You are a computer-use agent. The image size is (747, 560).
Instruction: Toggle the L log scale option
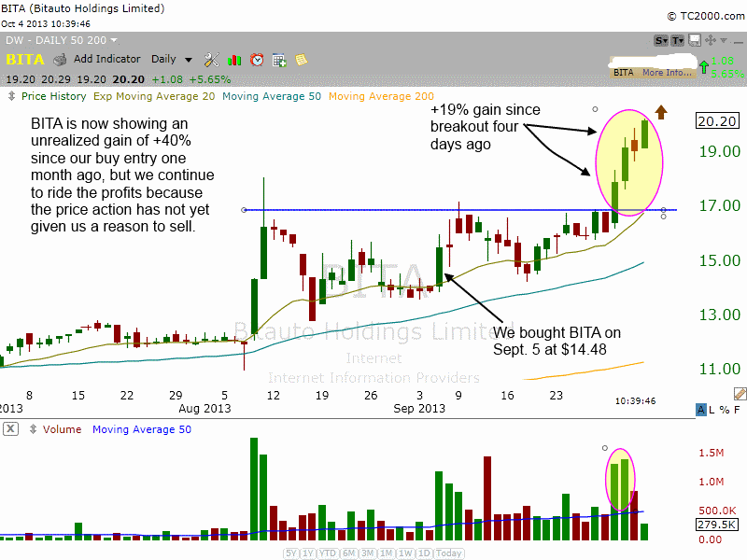[x=712, y=410]
